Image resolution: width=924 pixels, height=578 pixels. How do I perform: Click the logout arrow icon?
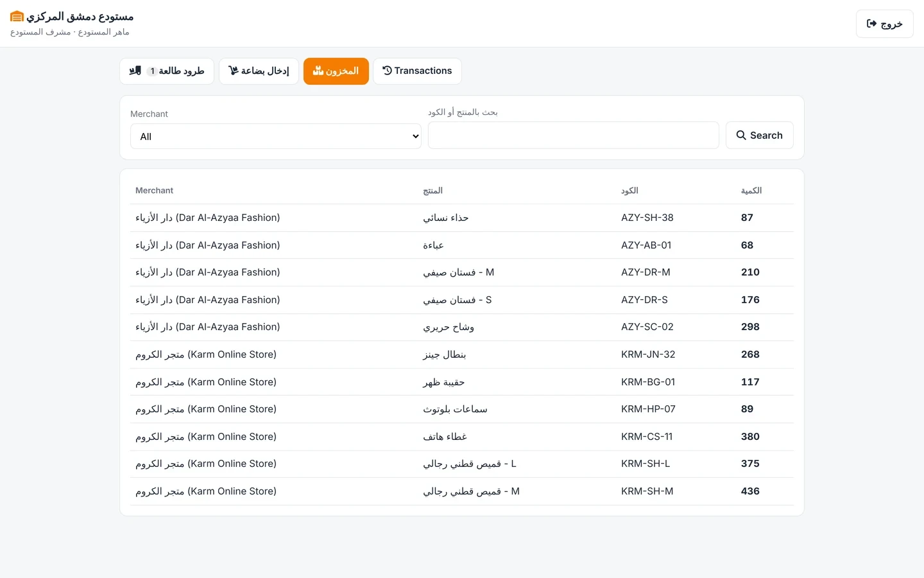[871, 24]
